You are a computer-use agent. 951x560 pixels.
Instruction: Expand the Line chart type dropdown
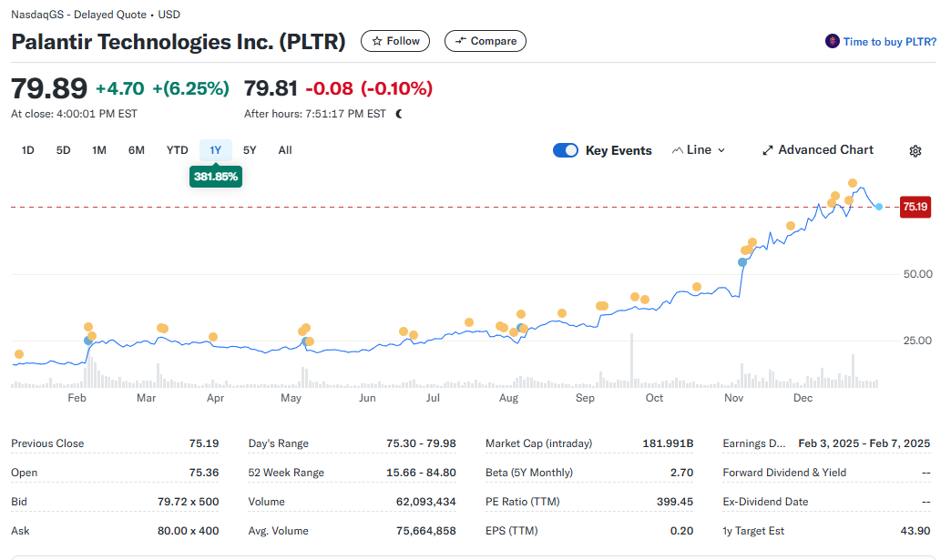698,149
